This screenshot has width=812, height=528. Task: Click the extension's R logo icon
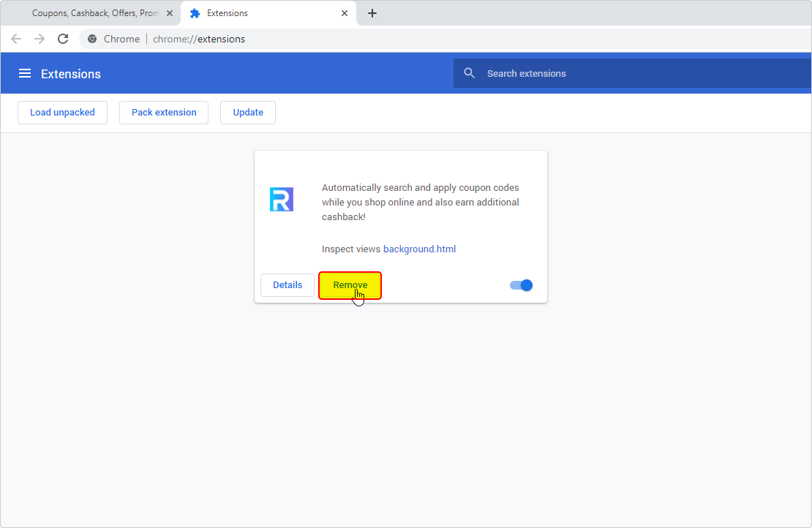pos(282,200)
